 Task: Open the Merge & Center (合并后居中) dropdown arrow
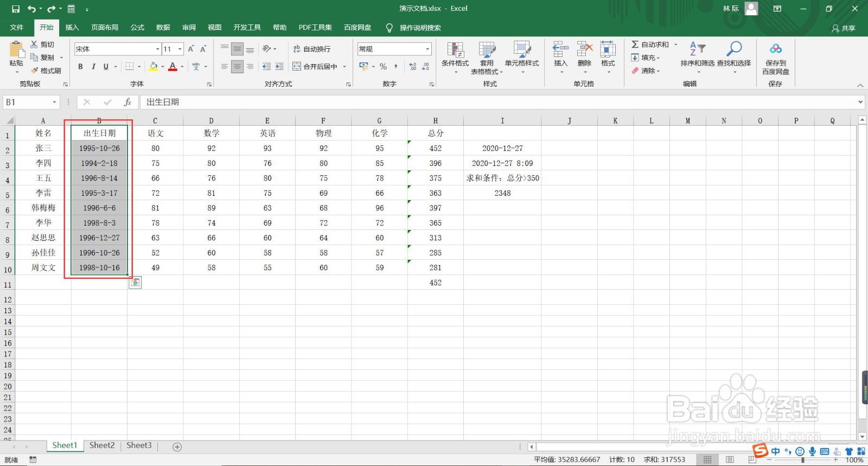point(344,66)
